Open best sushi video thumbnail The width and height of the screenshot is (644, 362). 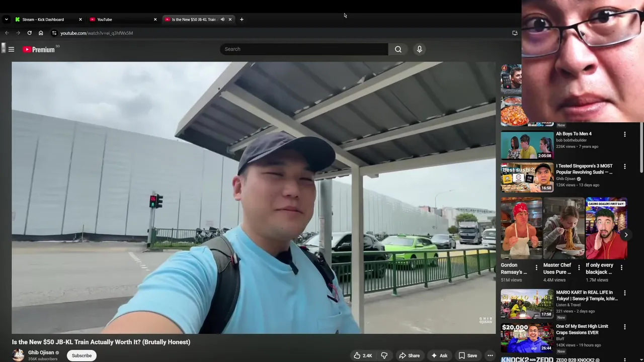pos(527,177)
